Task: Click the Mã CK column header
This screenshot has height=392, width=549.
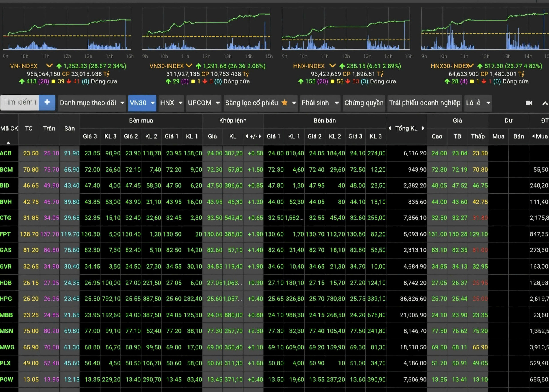Action: click(9, 129)
